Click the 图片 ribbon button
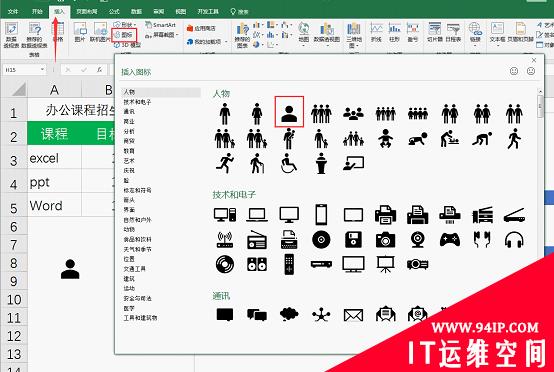The height and width of the screenshot is (372, 554). pyautogui.click(x=80, y=32)
